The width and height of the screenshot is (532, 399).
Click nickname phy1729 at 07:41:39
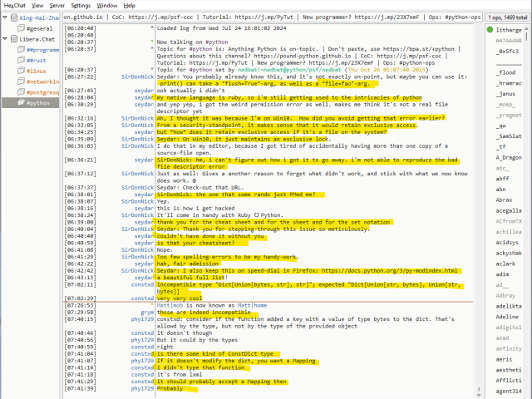tap(142, 388)
